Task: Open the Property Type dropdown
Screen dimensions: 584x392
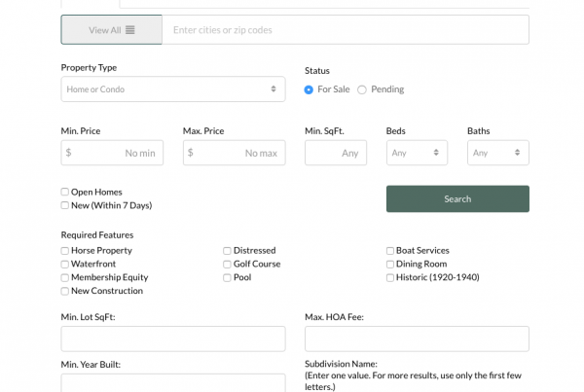Action: (172, 89)
